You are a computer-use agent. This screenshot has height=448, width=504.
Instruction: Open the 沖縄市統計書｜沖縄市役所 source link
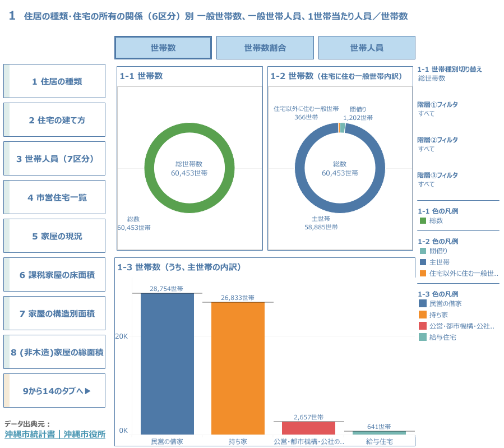pyautogui.click(x=55, y=435)
